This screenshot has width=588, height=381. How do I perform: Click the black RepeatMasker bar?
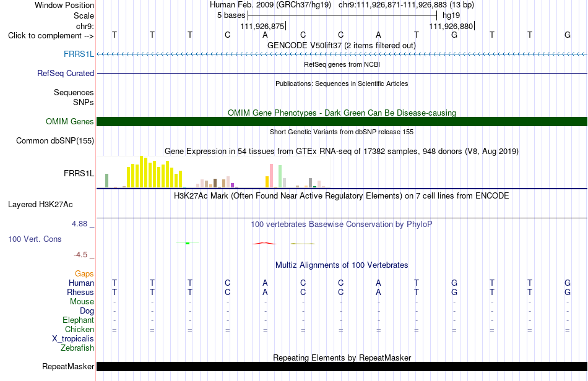click(342, 366)
